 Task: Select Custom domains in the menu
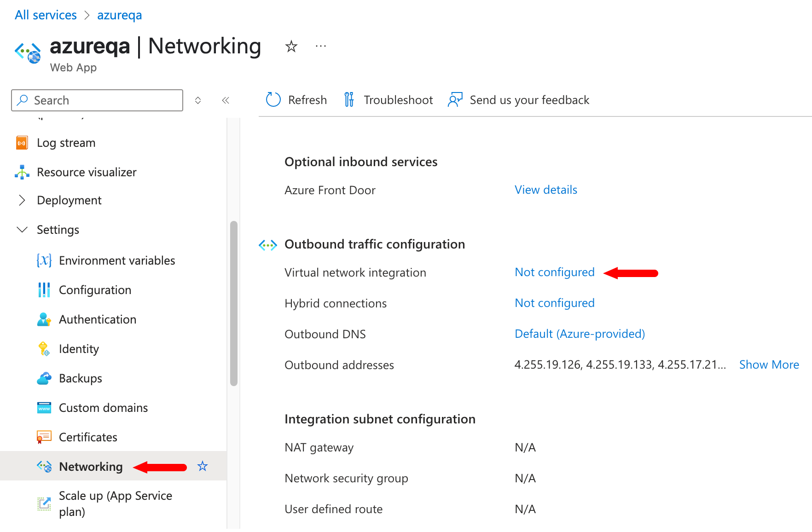tap(103, 408)
